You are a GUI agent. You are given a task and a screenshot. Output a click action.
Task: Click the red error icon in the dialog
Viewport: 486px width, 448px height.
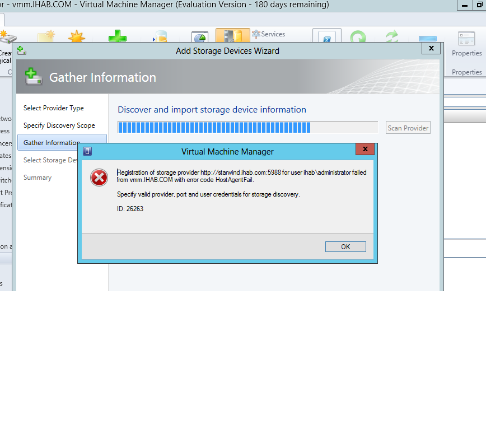coord(99,178)
